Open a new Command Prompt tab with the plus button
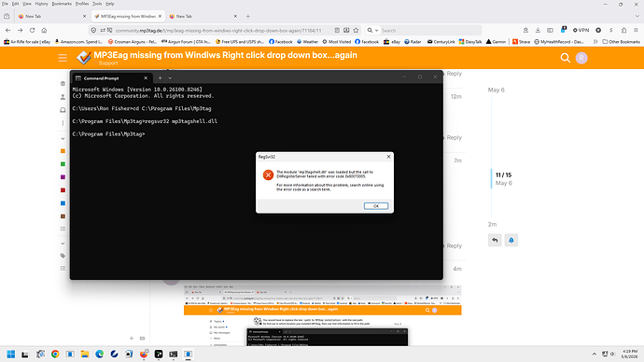The width and height of the screenshot is (644, 362). point(160,78)
